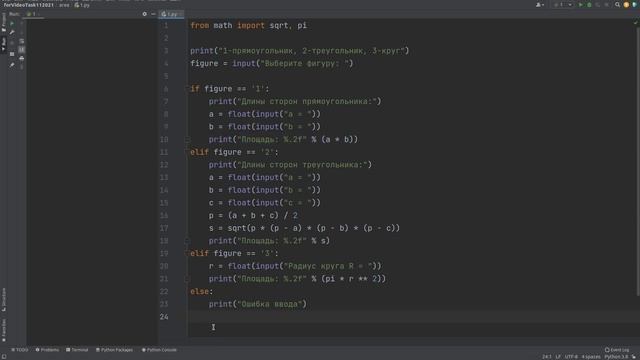Click the orange IDE updates icon
The height and width of the screenshot is (360, 640).
[x=626, y=5]
